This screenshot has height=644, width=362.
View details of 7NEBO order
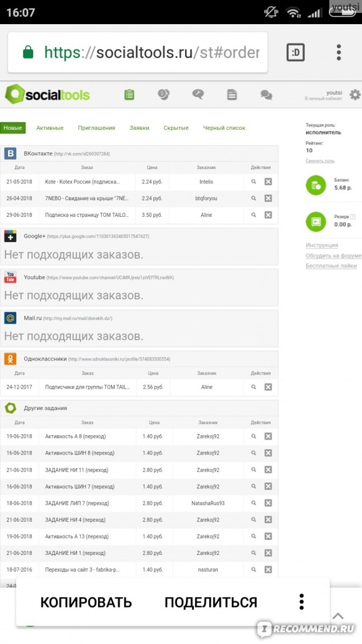click(x=254, y=199)
